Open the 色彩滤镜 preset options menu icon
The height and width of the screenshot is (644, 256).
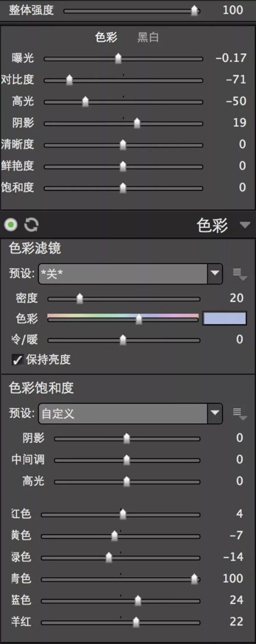[x=240, y=274]
